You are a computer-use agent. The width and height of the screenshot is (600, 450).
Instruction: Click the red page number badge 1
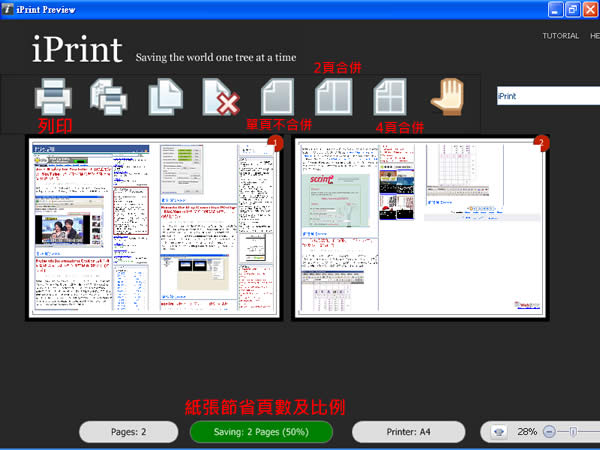[277, 145]
